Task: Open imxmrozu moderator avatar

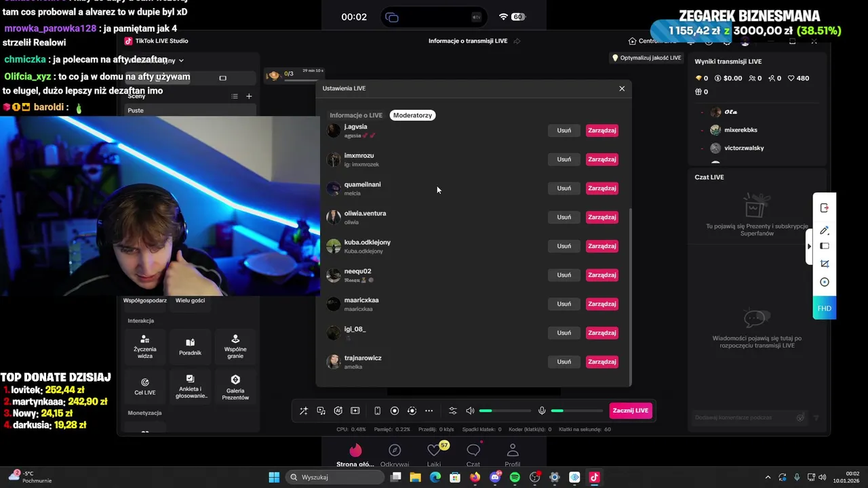Action: (334, 160)
